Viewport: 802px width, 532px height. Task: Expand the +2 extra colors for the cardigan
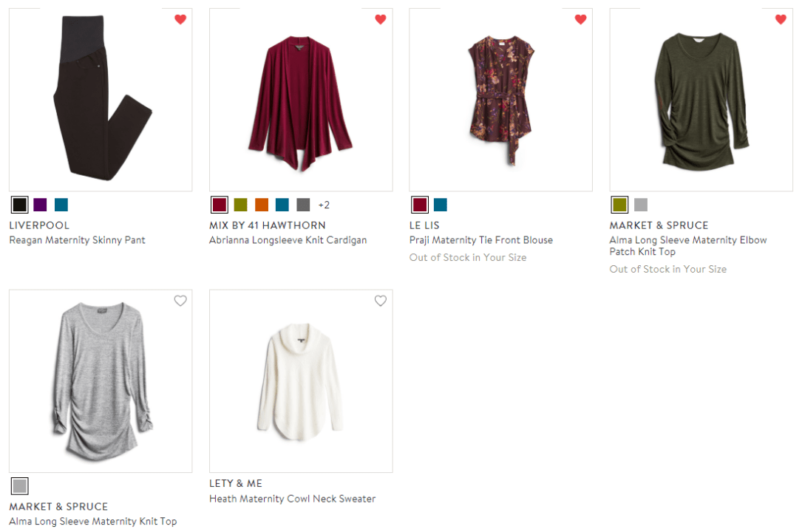pyautogui.click(x=323, y=205)
